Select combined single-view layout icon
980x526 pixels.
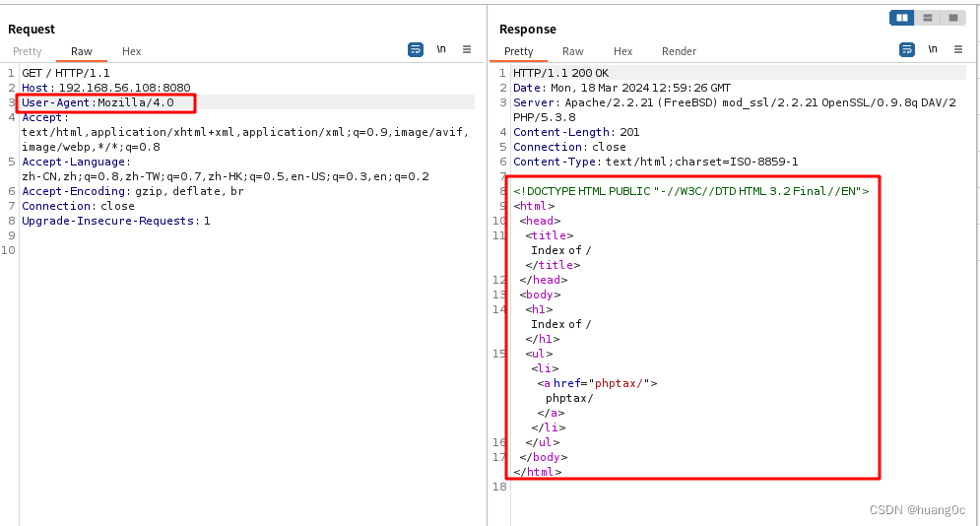953,18
